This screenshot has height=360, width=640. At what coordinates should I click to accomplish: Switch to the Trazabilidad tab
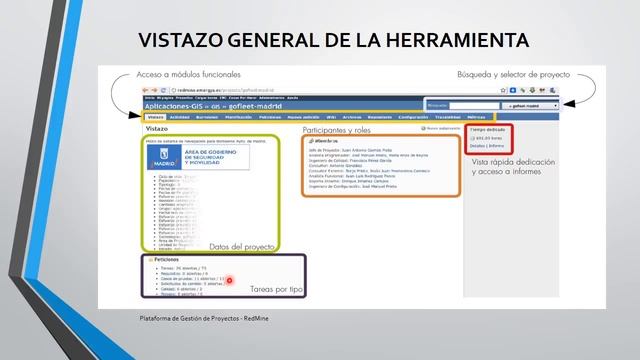click(448, 117)
